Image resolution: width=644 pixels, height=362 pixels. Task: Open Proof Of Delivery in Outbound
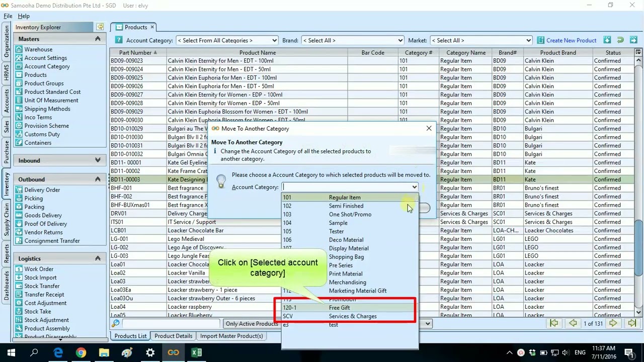(46, 224)
